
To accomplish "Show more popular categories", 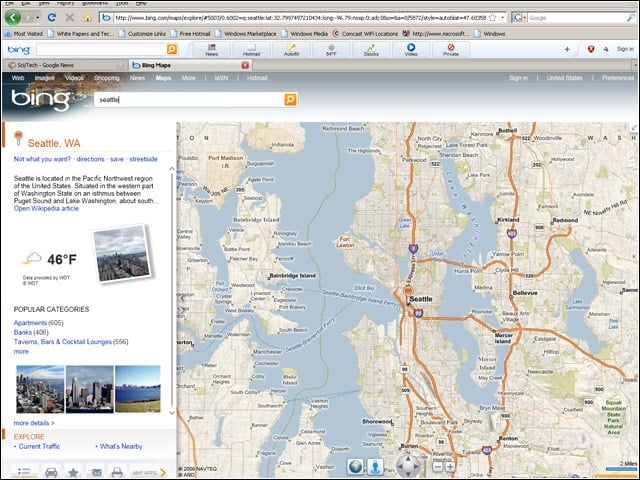I will pos(21,351).
